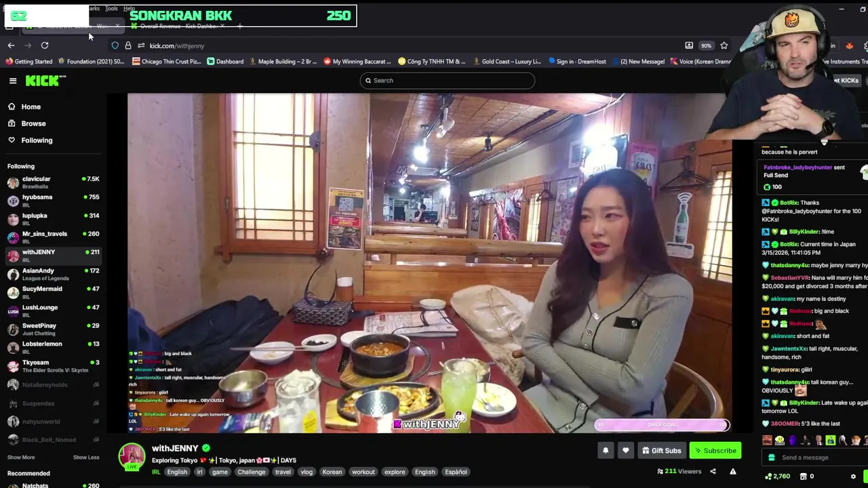Viewport: 868px width, 488px height.
Task: Open the Dashboard bookmark
Action: coord(225,62)
